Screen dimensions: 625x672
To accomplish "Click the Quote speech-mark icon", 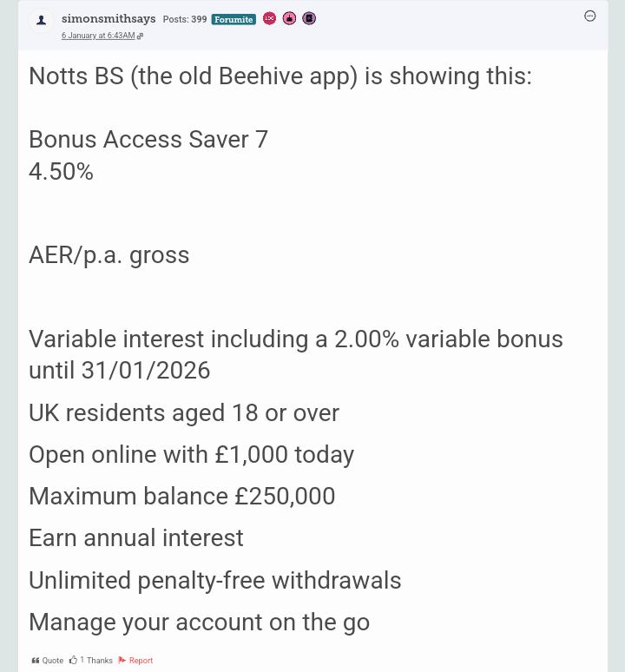I will (x=35, y=661).
